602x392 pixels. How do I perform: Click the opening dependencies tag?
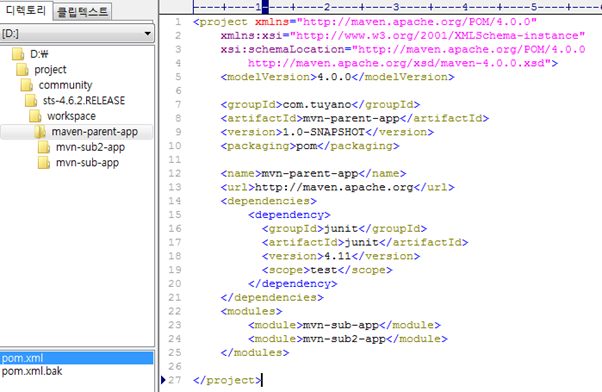269,201
